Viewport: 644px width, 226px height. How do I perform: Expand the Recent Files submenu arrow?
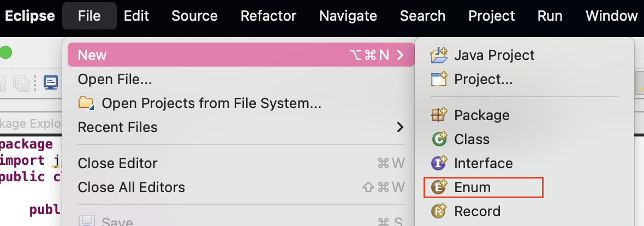400,127
